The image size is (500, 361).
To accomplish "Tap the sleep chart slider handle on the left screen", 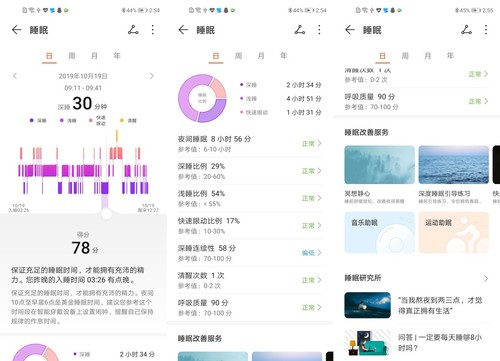I will click(x=106, y=214).
